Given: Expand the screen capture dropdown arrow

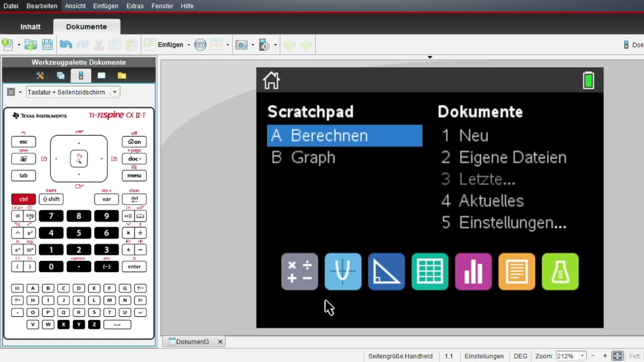Looking at the screenshot, I should pyautogui.click(x=252, y=45).
